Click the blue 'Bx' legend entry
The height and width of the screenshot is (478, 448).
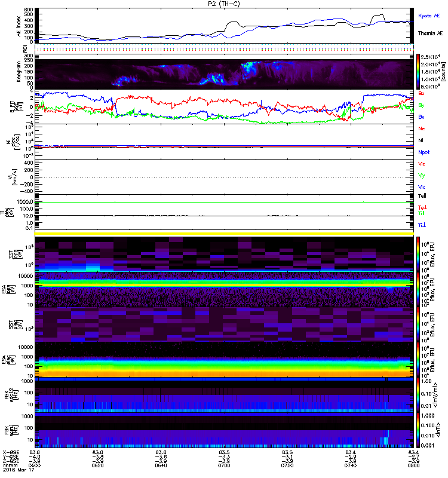click(422, 117)
